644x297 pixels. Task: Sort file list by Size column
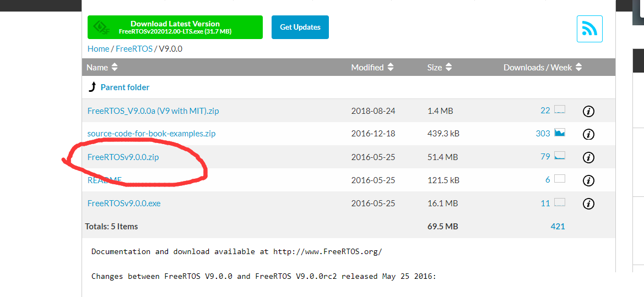pos(440,67)
